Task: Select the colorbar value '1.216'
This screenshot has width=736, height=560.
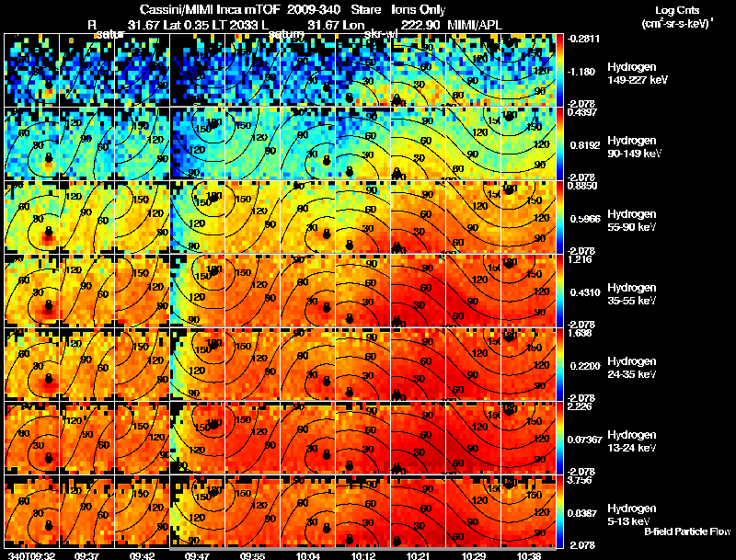Action: pos(580,259)
